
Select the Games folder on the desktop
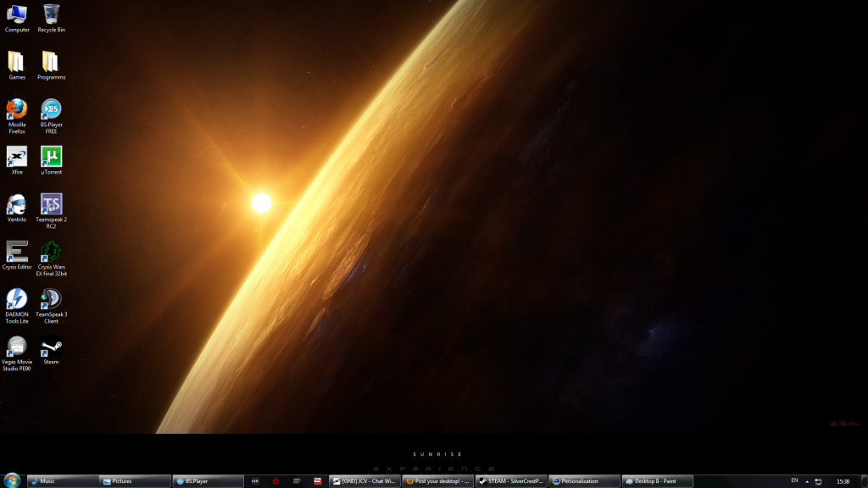(x=17, y=63)
